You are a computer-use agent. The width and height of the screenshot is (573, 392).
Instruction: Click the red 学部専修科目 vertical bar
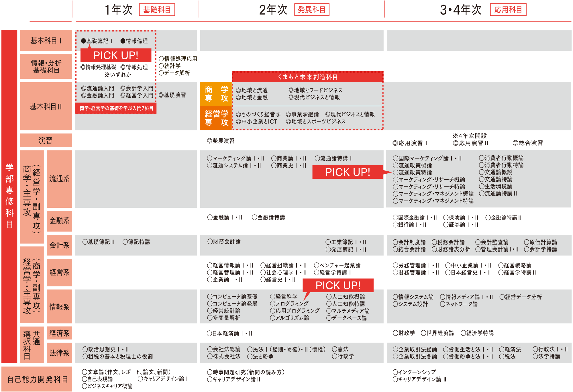9,196
